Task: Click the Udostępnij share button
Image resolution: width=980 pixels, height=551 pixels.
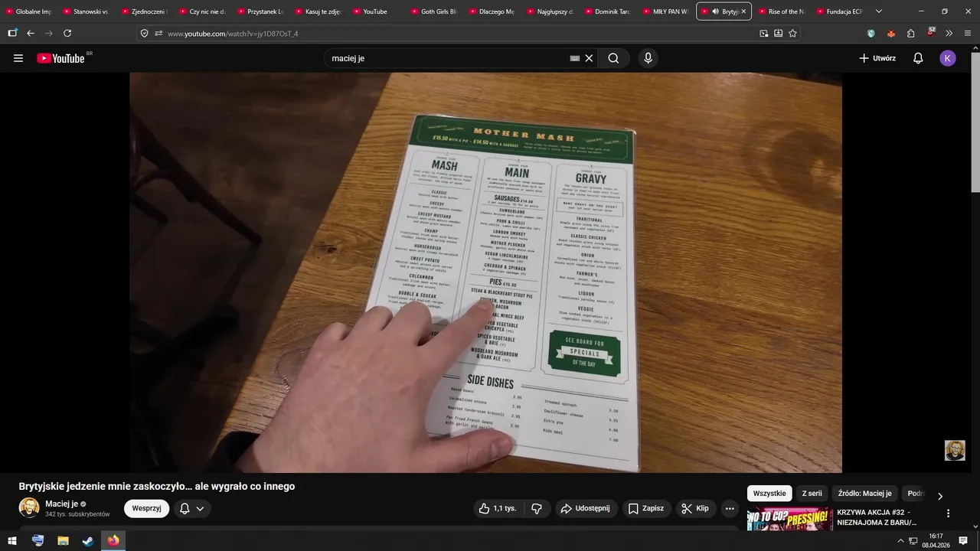Action: [586, 508]
